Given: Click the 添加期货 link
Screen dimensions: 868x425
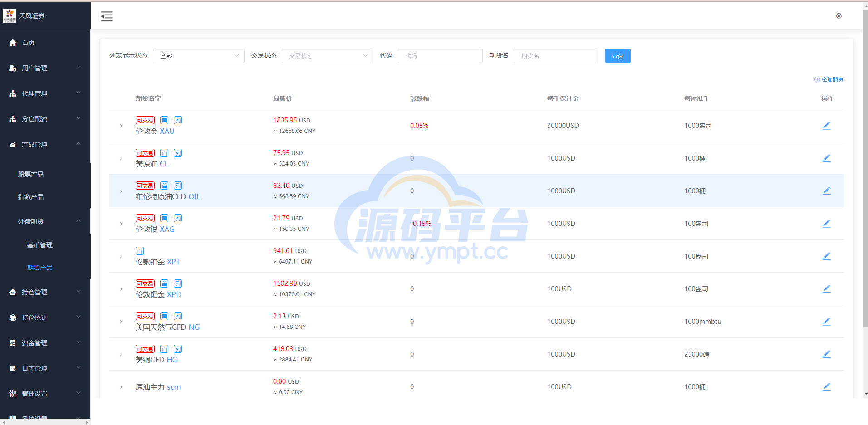Looking at the screenshot, I should point(829,79).
